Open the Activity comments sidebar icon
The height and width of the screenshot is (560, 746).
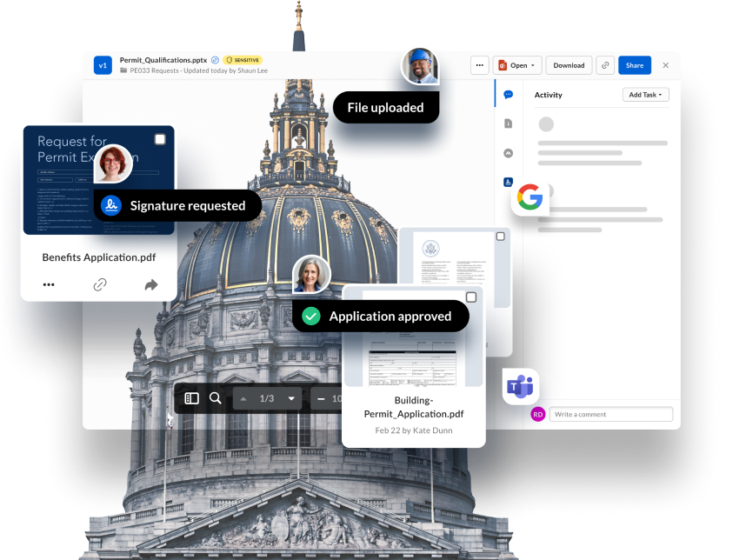pyautogui.click(x=508, y=95)
